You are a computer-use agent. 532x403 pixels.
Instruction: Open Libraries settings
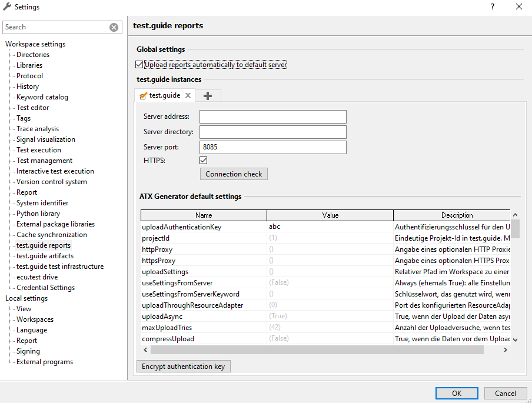click(x=29, y=65)
